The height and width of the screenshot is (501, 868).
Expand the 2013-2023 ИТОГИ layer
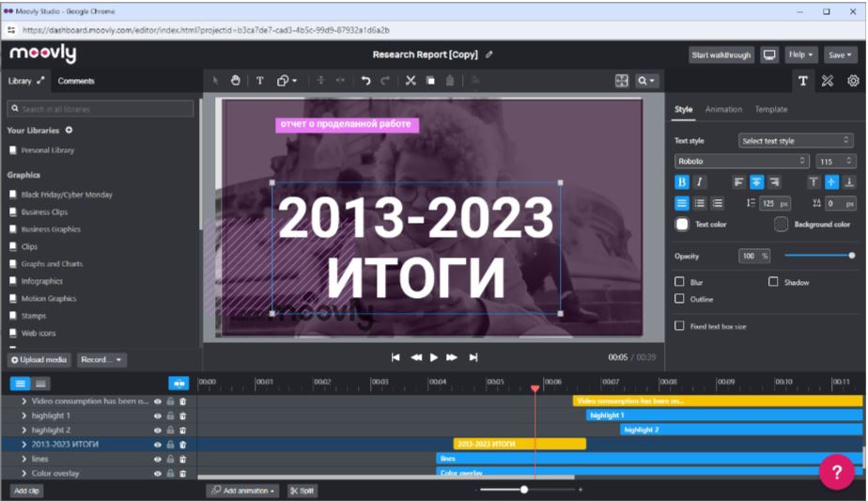coord(23,445)
